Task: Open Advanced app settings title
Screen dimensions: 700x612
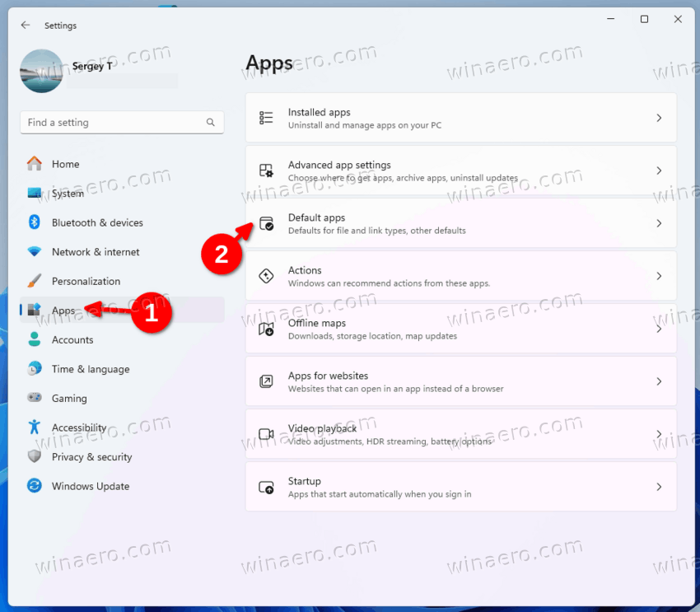Action: tap(339, 166)
